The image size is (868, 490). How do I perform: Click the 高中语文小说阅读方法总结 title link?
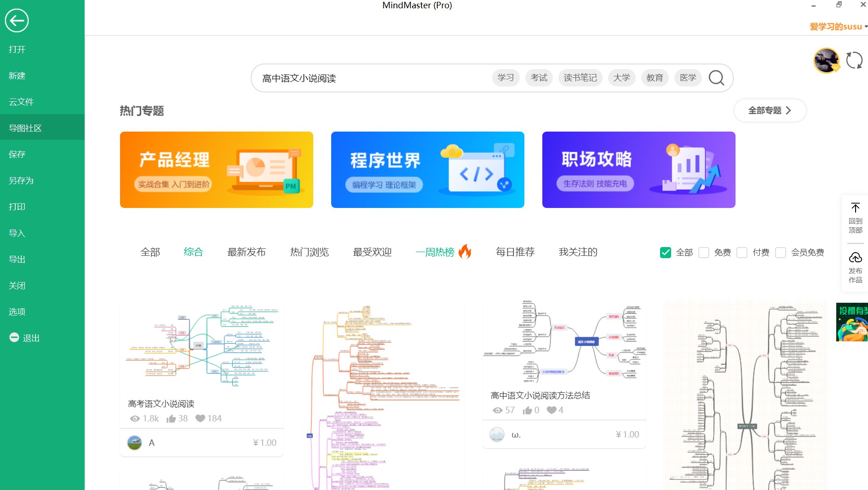point(540,395)
